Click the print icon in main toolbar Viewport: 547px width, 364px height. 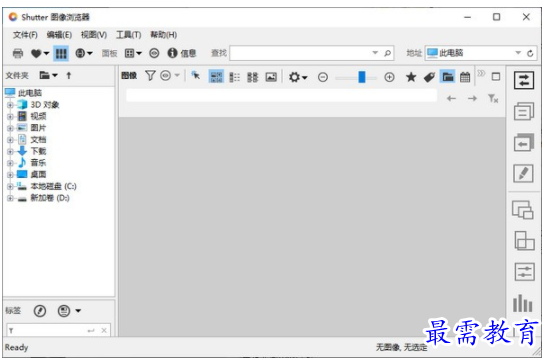pyautogui.click(x=18, y=53)
